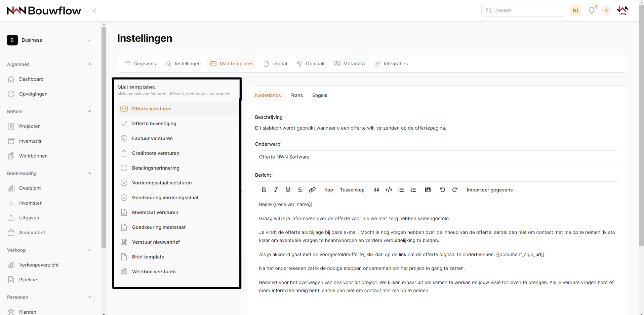Open the notifications bell
644x315 pixels.
point(592,10)
